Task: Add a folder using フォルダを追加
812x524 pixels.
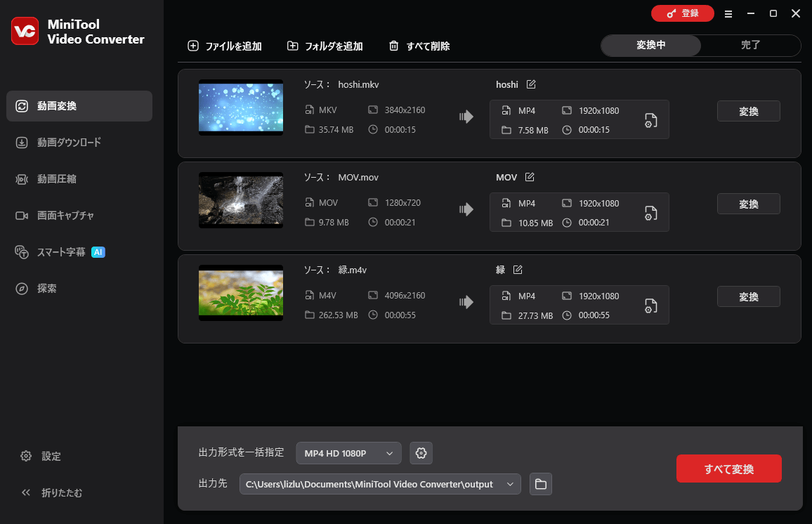Action: 324,46
